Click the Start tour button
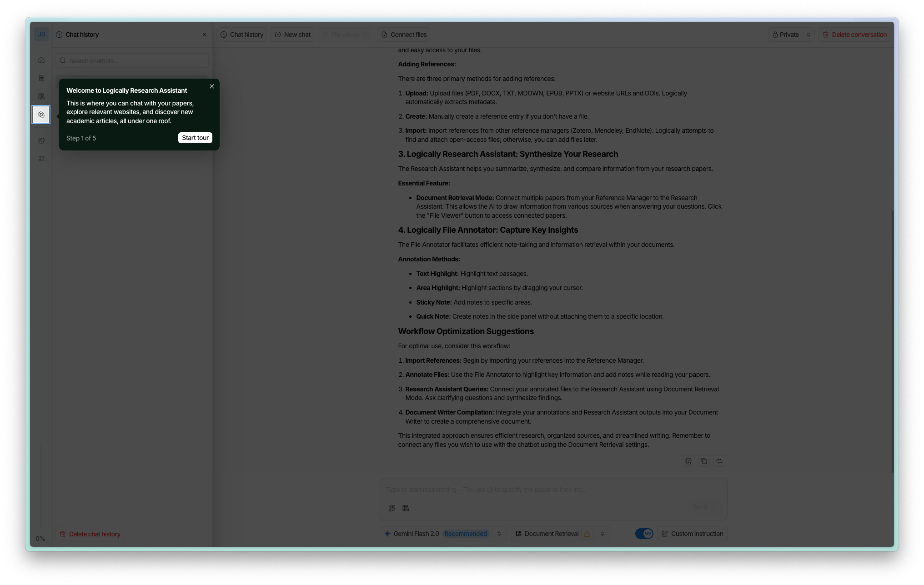The height and width of the screenshot is (585, 924). [195, 138]
